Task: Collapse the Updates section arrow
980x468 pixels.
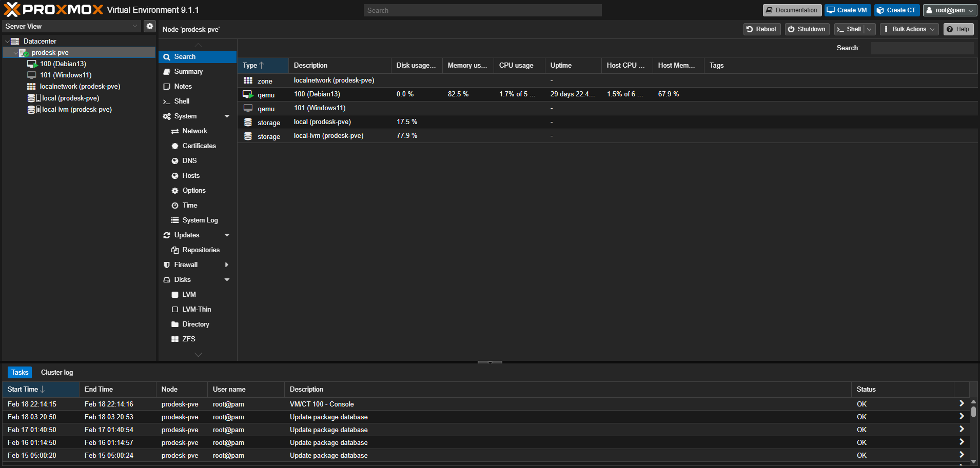Action: pyautogui.click(x=227, y=235)
